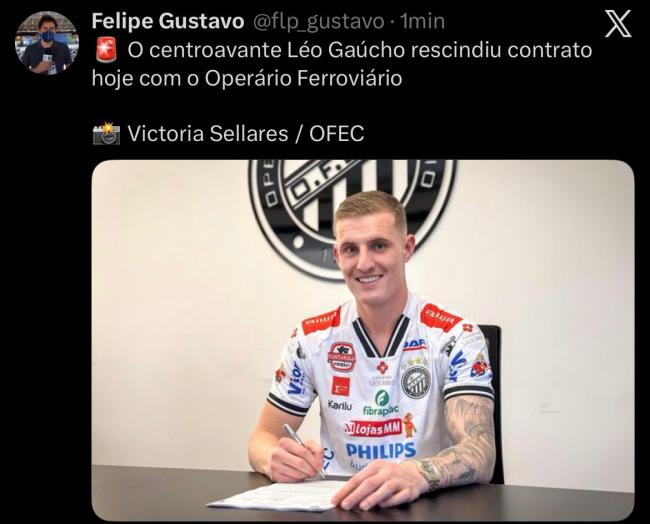
Task: Open Felipe Gustavo's profile avatar
Action: (x=47, y=43)
